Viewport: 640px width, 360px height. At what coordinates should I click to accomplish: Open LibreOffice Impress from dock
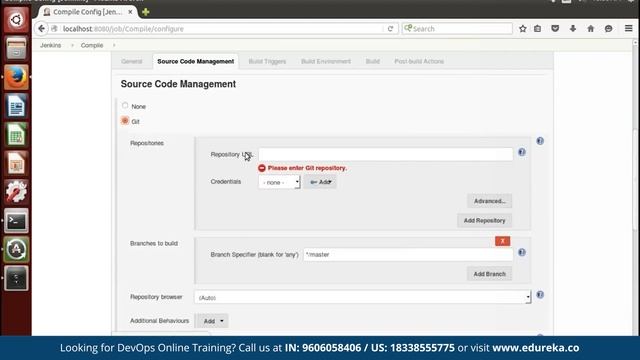pos(16,163)
